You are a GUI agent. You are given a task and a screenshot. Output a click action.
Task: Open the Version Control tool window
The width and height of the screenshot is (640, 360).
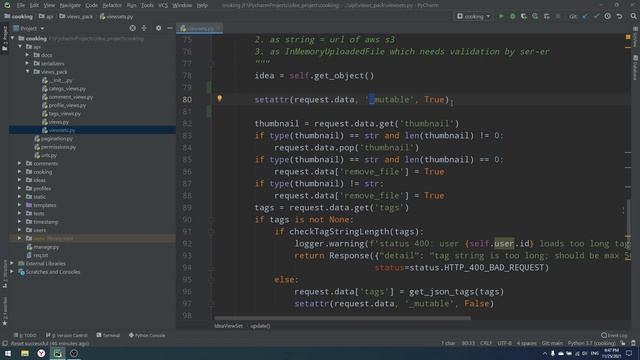click(67, 335)
